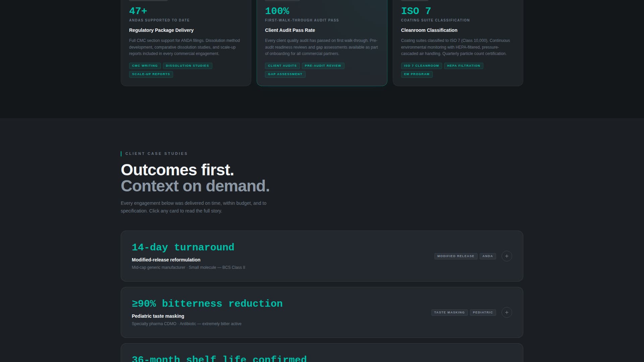
Task: Click the ANDA badge on the first case study
Action: click(x=487, y=256)
